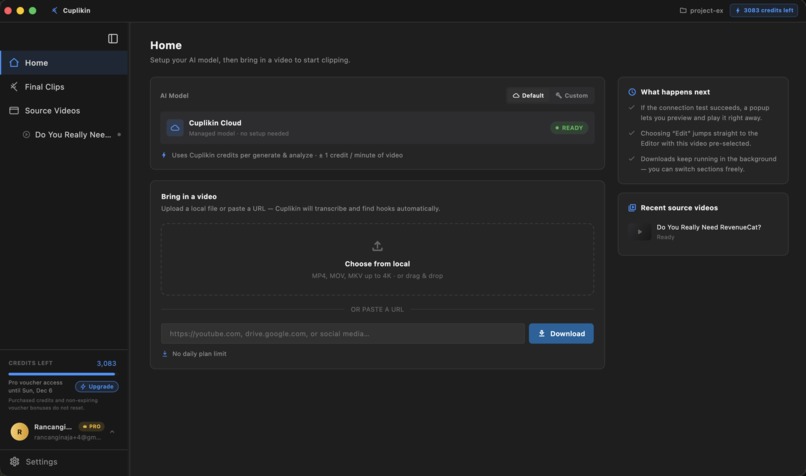Viewport: 806px width, 476px height.
Task: Click the 'No daily plan limit' text
Action: click(x=199, y=354)
